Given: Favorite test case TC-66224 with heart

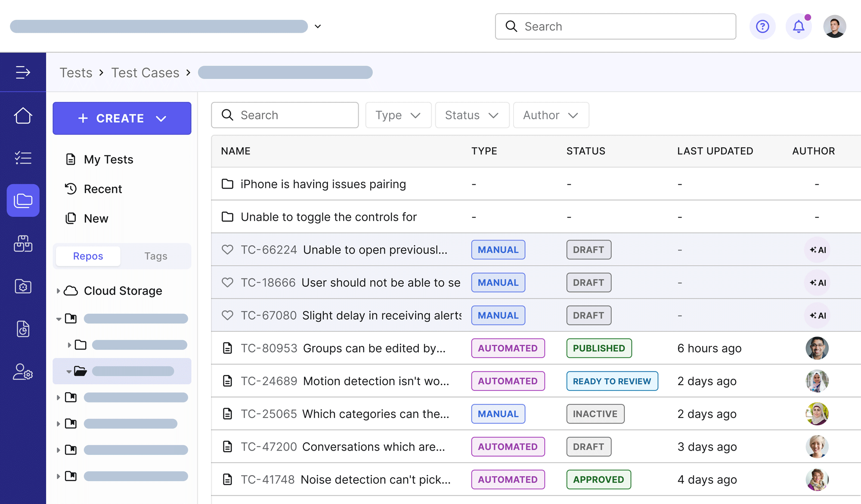Looking at the screenshot, I should [x=227, y=250].
